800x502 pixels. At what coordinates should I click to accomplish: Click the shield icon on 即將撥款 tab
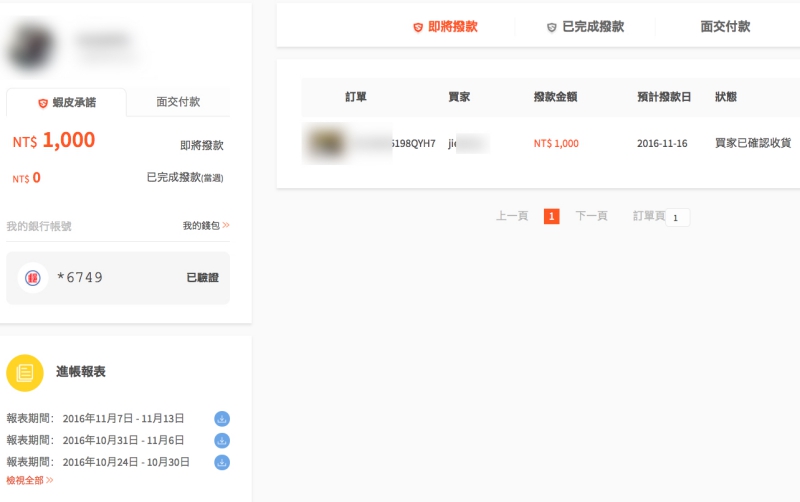pos(418,28)
